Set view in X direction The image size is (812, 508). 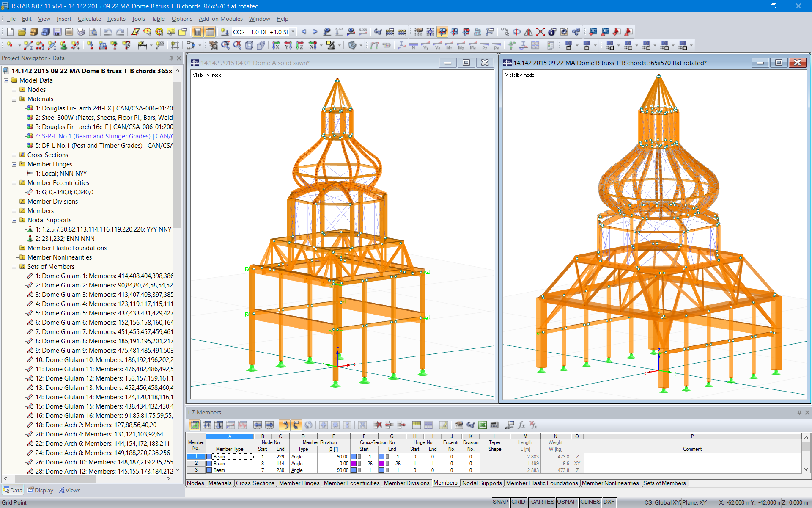click(x=276, y=46)
